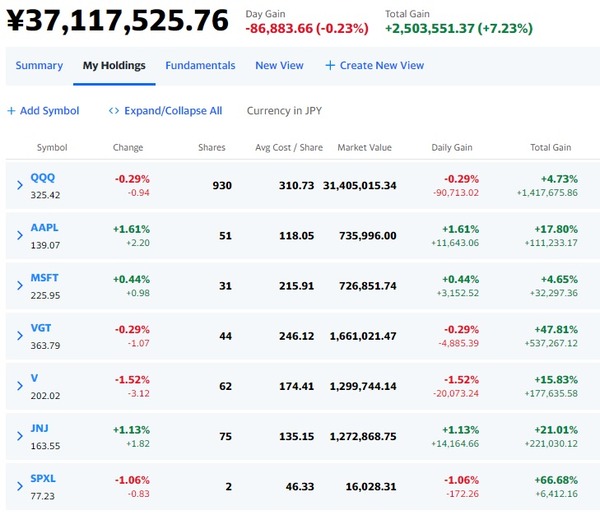
Task: Expand the JNJ holding row chevron
Action: pyautogui.click(x=20, y=436)
